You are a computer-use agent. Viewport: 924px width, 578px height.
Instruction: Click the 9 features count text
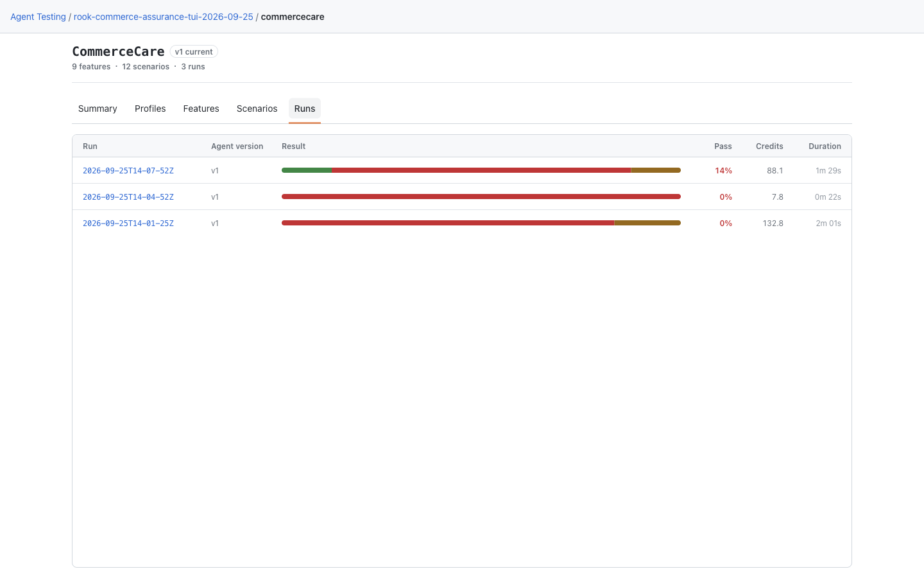(91, 67)
